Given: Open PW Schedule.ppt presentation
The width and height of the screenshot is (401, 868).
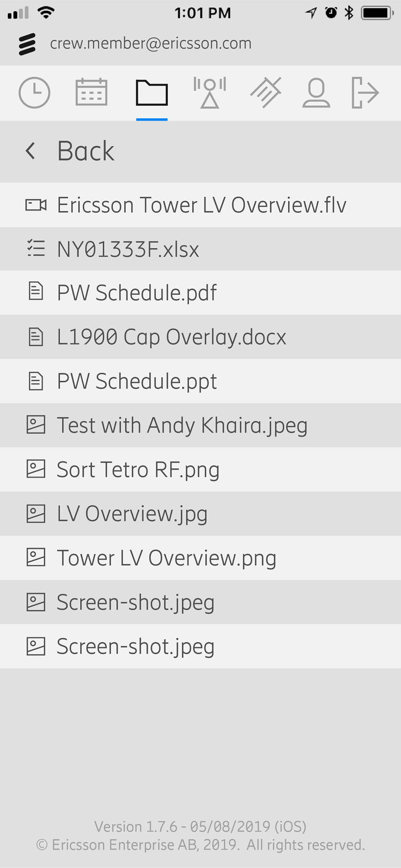Looking at the screenshot, I should pyautogui.click(x=200, y=381).
